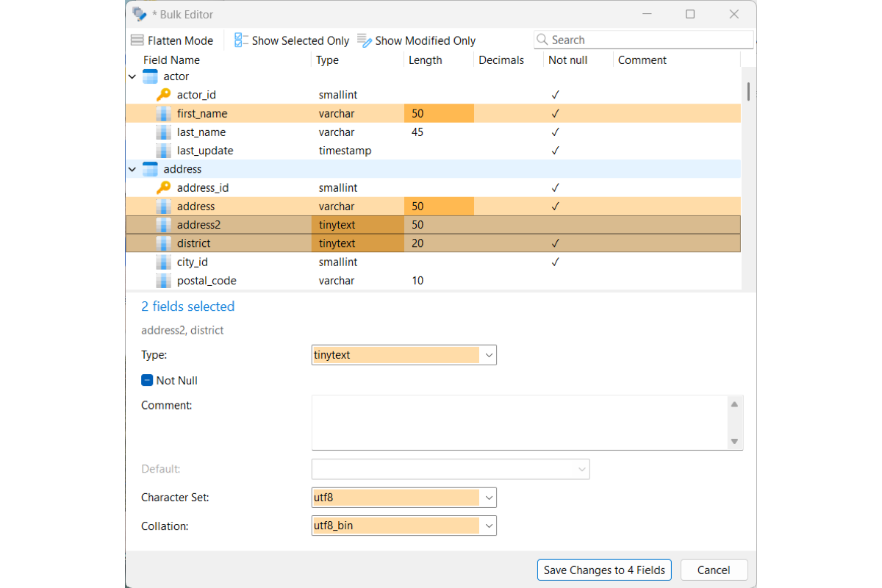
Task: Click the actor table icon
Action: pyautogui.click(x=150, y=76)
